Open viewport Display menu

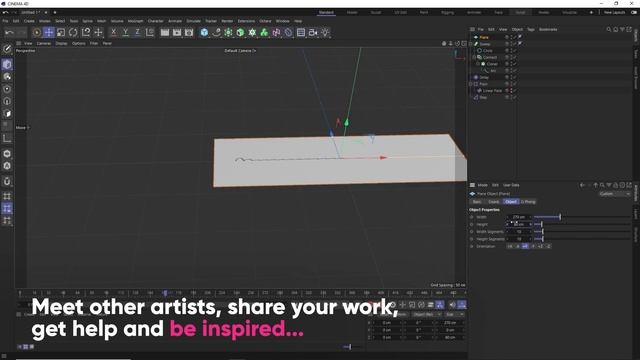tap(61, 43)
